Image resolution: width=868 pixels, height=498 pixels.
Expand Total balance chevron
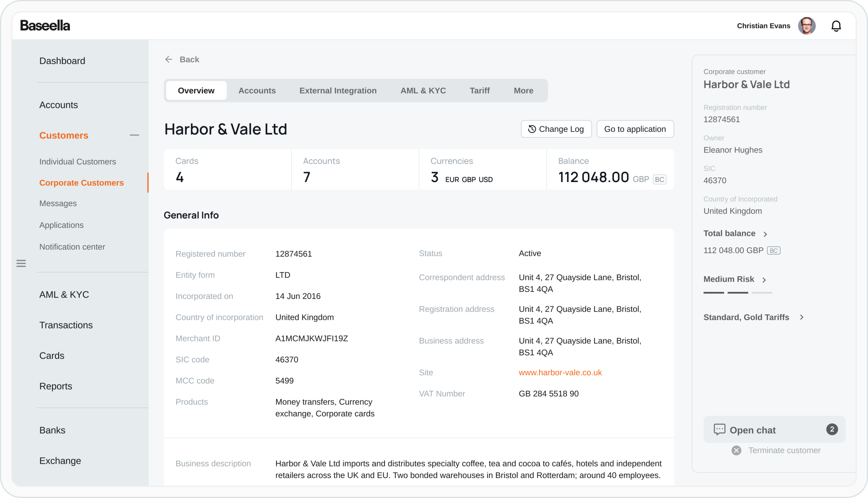pyautogui.click(x=765, y=234)
